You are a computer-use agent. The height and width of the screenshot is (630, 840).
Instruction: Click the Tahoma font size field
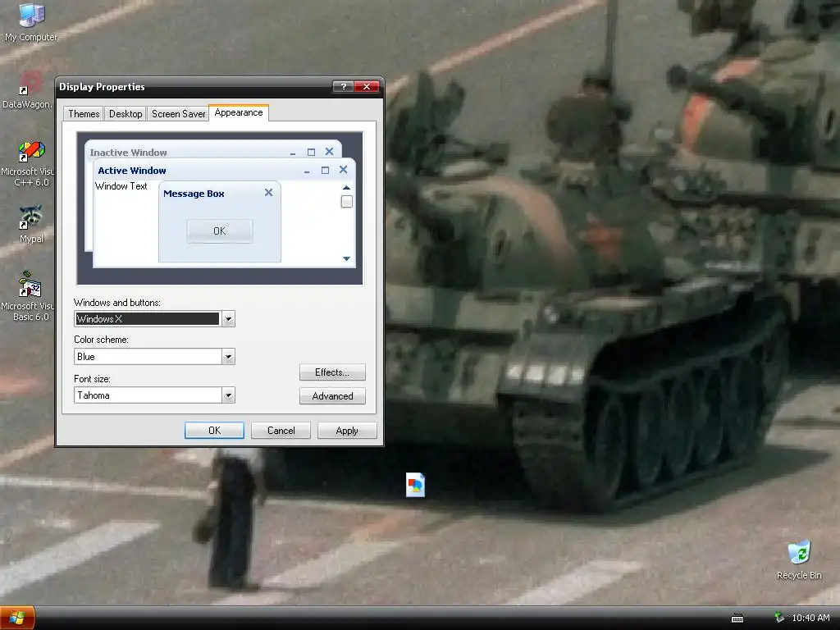click(x=148, y=395)
